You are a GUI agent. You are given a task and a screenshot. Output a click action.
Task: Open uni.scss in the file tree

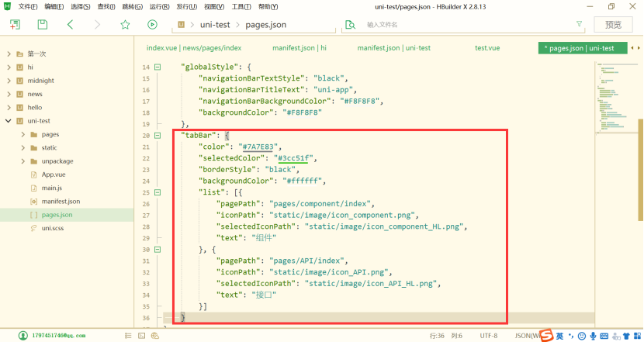[x=53, y=228]
